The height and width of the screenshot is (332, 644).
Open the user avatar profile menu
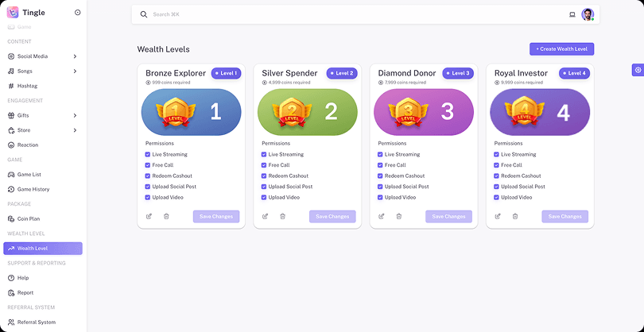(x=588, y=14)
